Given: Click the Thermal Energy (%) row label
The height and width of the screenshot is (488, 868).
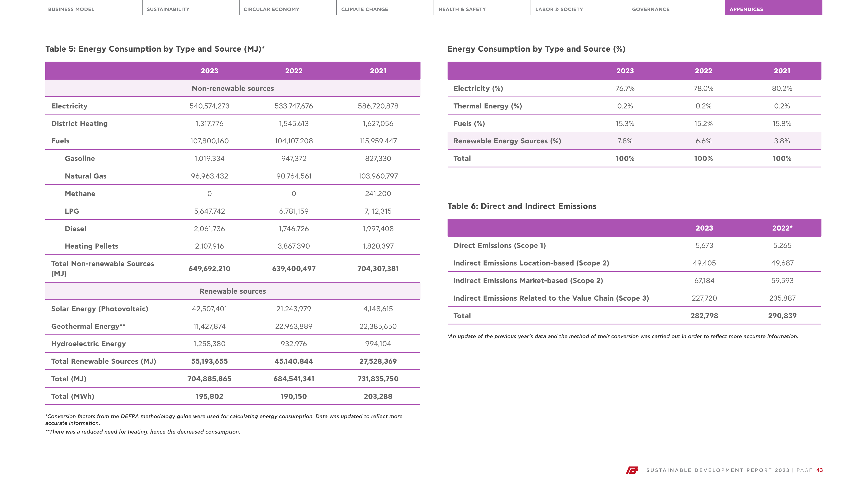Looking at the screenshot, I should point(488,106).
